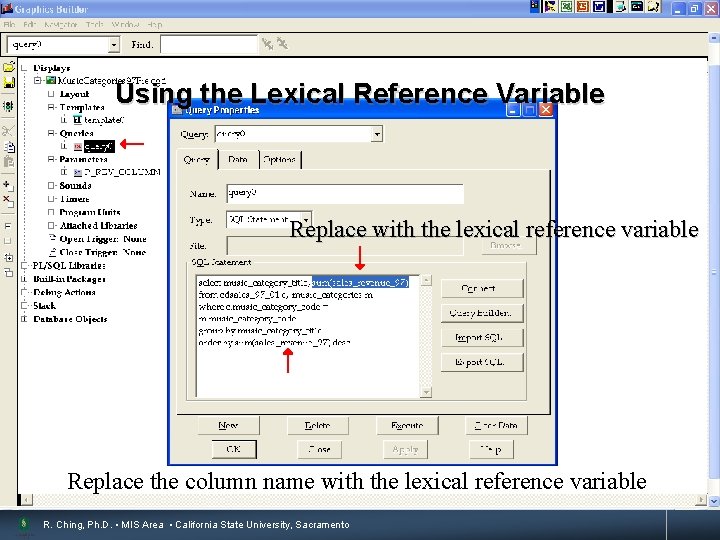Click the Delete red X icon

(8, 201)
